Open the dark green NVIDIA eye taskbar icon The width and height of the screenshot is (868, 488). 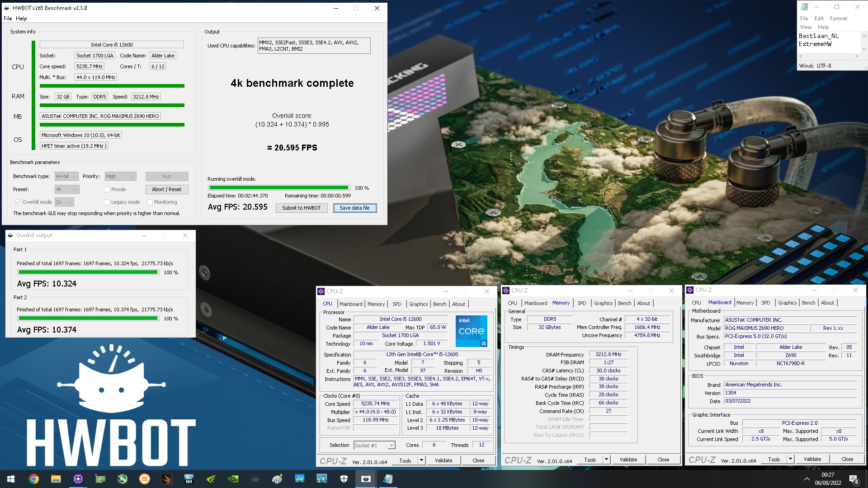click(233, 479)
